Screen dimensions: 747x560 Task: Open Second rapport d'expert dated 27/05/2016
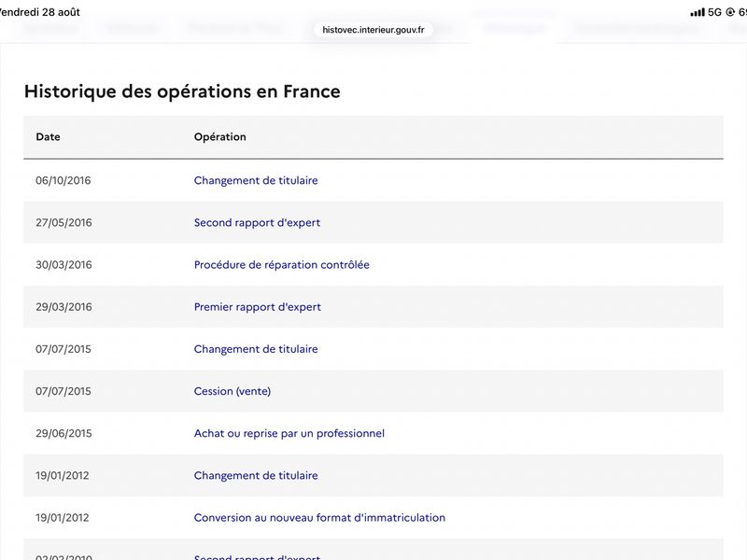(x=257, y=223)
